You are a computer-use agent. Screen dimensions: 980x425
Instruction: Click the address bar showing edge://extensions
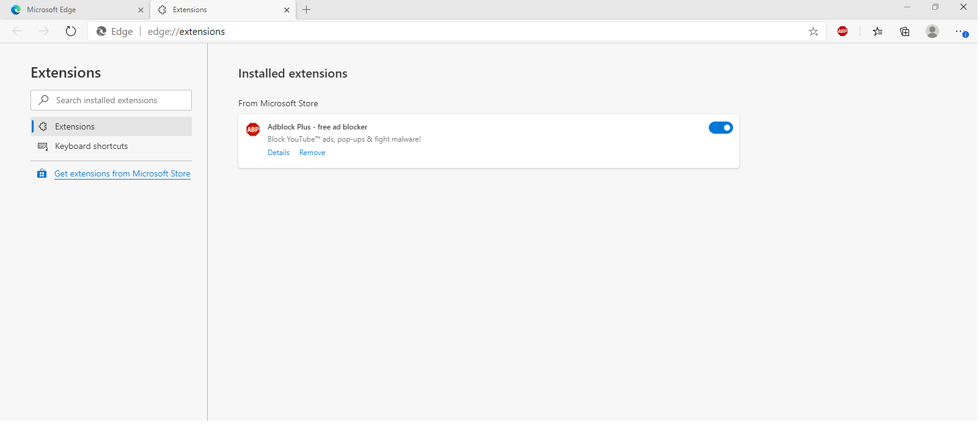(428, 32)
